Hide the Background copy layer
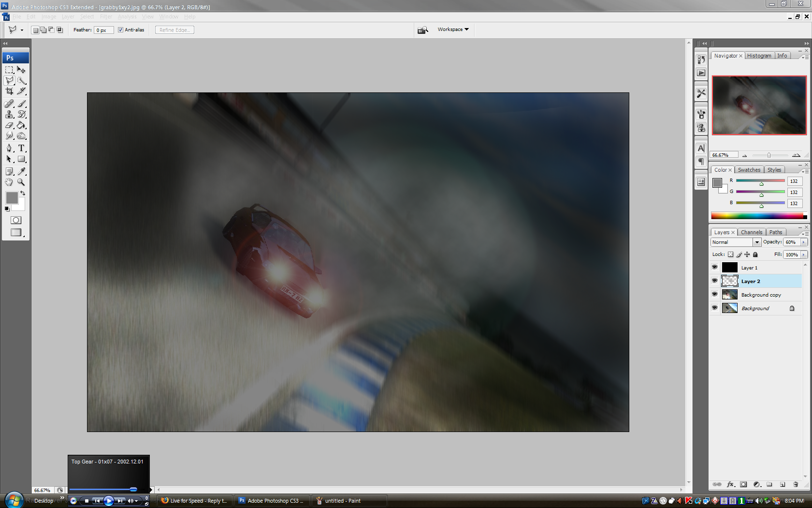 714,294
